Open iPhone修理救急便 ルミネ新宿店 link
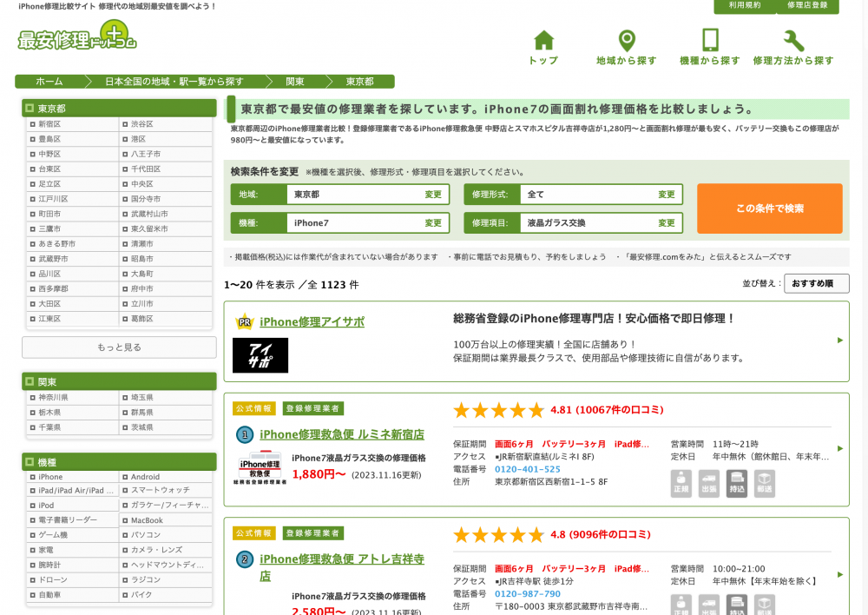 pos(341,434)
